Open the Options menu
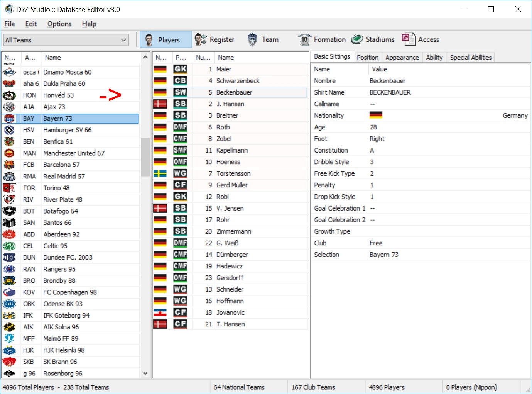Viewport: 532px width, 394px height. [x=59, y=24]
